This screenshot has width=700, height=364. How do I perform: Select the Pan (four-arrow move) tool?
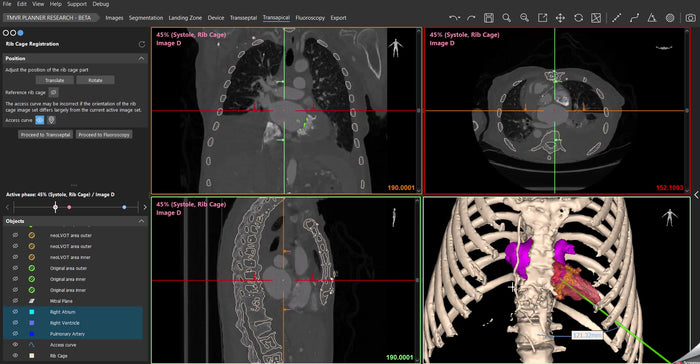coord(560,18)
